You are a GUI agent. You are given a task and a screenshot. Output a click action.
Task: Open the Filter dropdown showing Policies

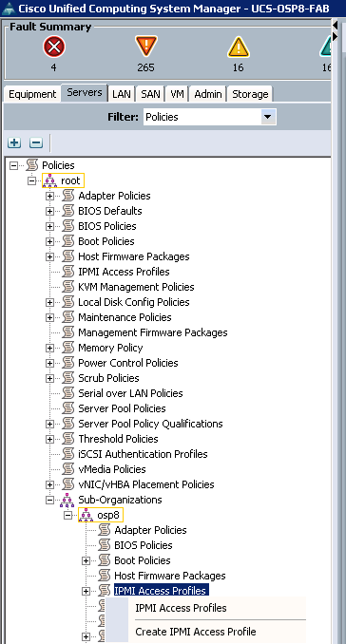coord(209,117)
